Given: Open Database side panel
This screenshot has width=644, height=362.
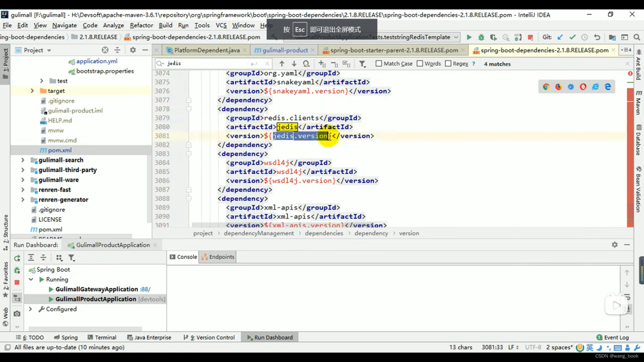Looking at the screenshot, I should pos(639,140).
